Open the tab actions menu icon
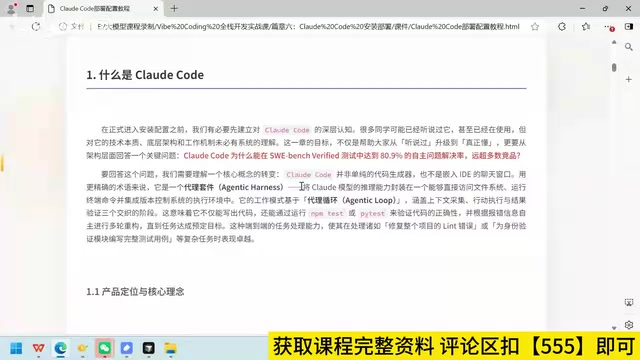This screenshot has width=640, height=360. tap(30, 8)
